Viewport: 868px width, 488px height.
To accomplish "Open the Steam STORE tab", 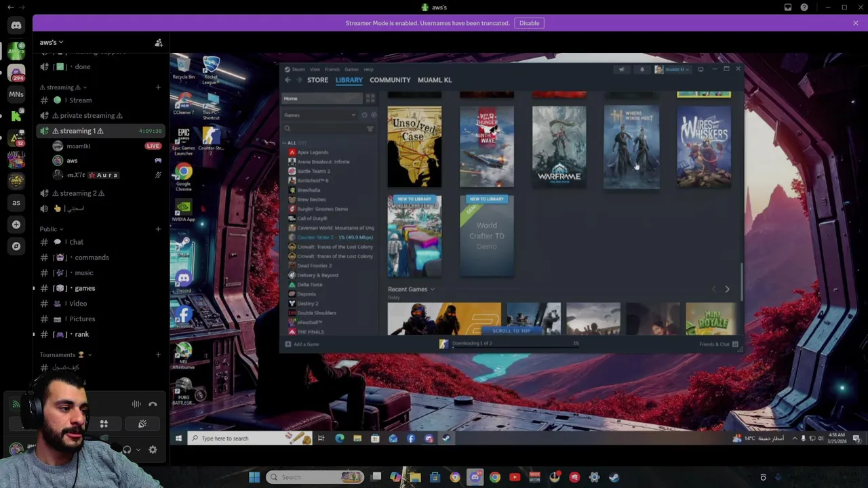I will [317, 80].
